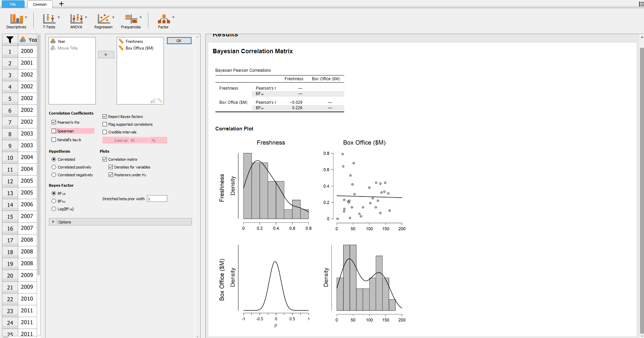Click the variable assignment arrow button
644x338 pixels.
pyautogui.click(x=106, y=54)
